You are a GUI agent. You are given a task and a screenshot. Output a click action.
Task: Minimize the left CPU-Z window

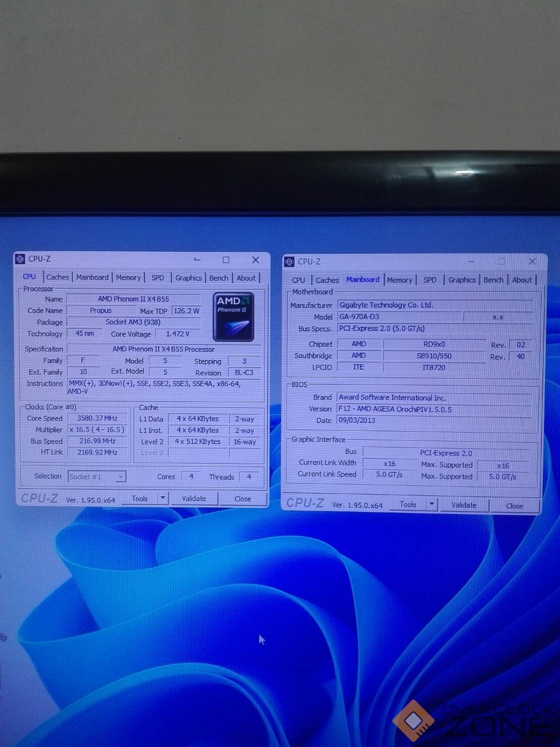click(197, 260)
